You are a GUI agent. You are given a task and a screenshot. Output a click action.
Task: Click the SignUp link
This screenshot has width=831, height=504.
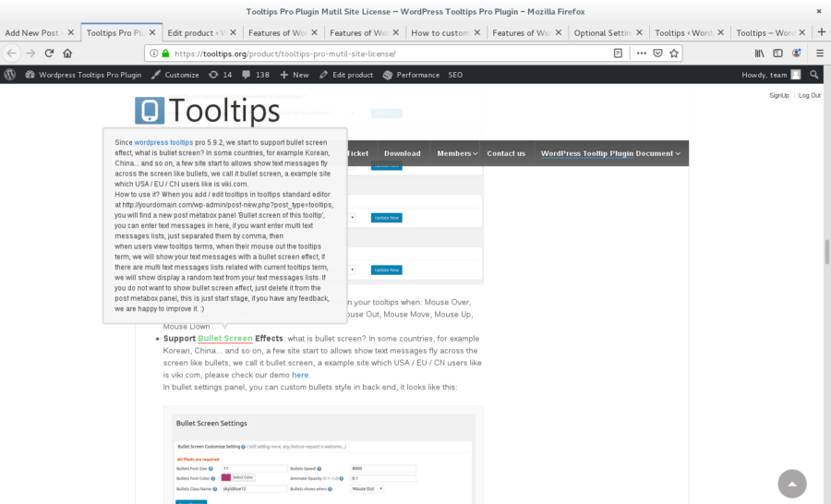click(x=779, y=95)
